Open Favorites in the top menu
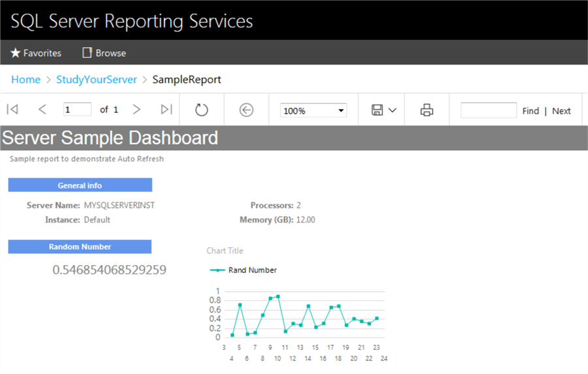The image size is (588, 374). (36, 53)
